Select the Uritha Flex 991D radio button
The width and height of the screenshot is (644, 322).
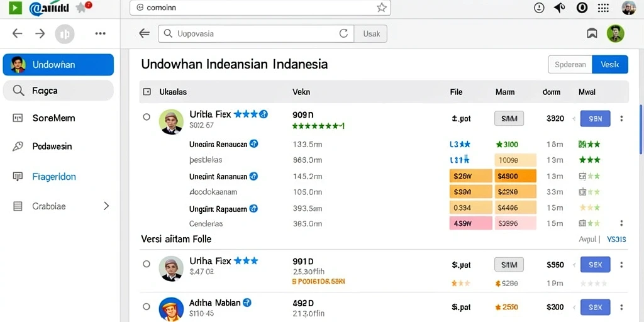pyautogui.click(x=147, y=264)
